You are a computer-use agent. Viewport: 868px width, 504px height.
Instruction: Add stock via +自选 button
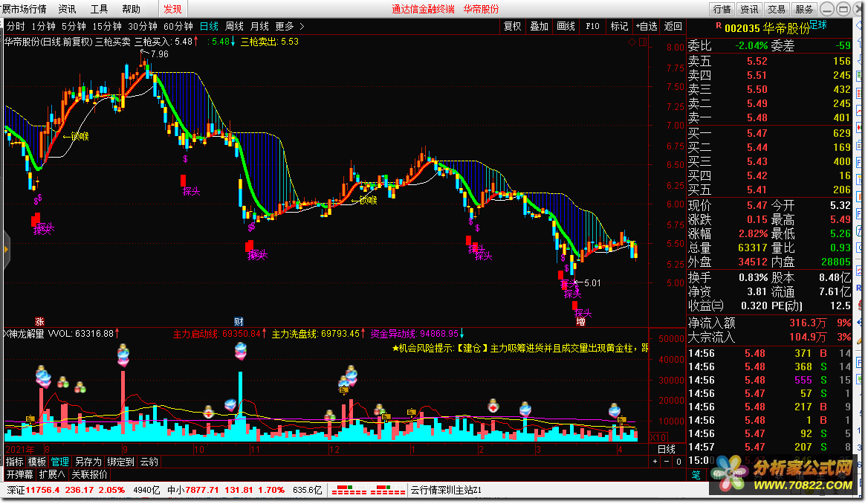pos(646,26)
